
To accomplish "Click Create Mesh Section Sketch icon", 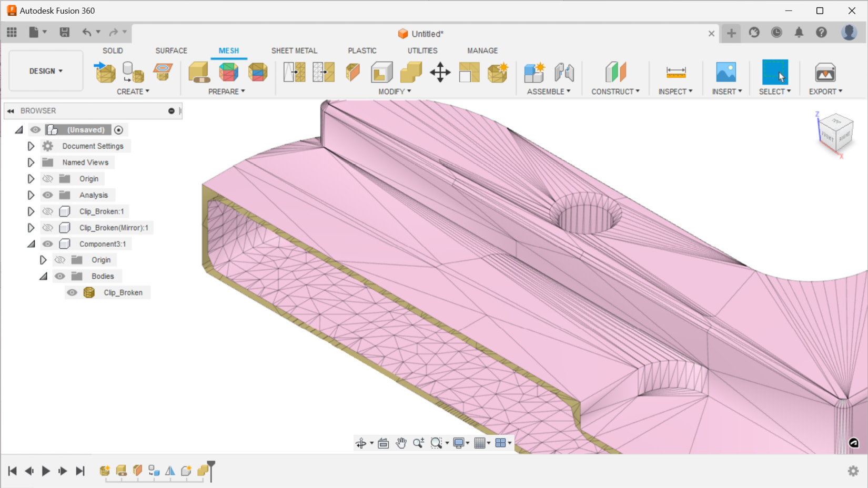I will [x=163, y=72].
